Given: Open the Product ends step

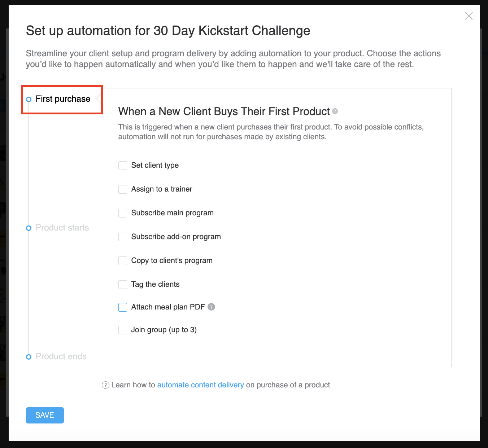Looking at the screenshot, I should [x=61, y=357].
